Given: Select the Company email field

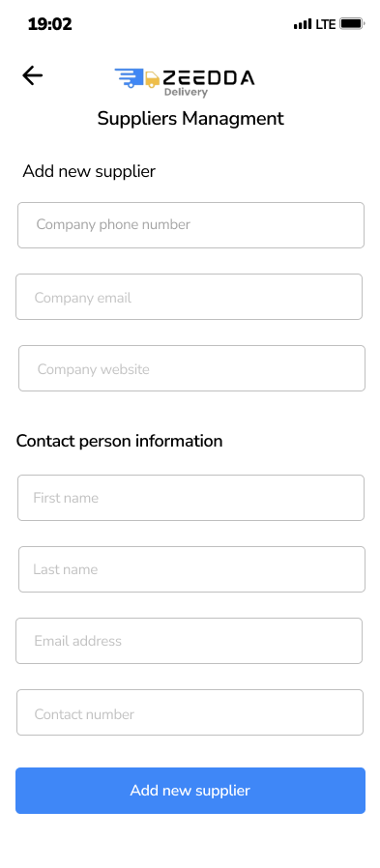Looking at the screenshot, I should pos(189,297).
